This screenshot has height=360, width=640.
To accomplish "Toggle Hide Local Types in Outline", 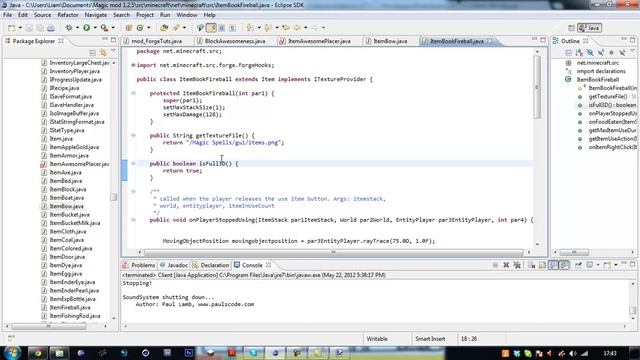I will pyautogui.click(x=622, y=53).
